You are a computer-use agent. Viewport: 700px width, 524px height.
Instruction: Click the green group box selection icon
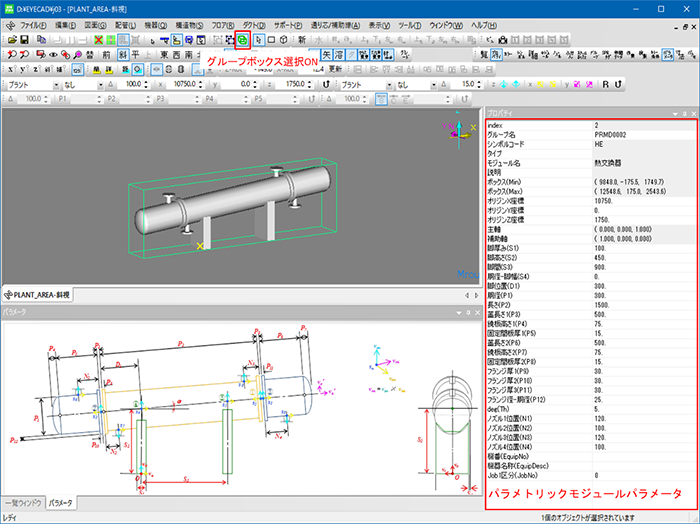(242, 38)
